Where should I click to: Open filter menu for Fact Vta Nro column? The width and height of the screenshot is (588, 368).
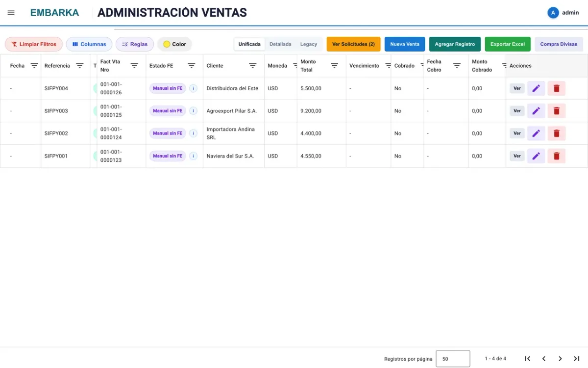coord(134,66)
